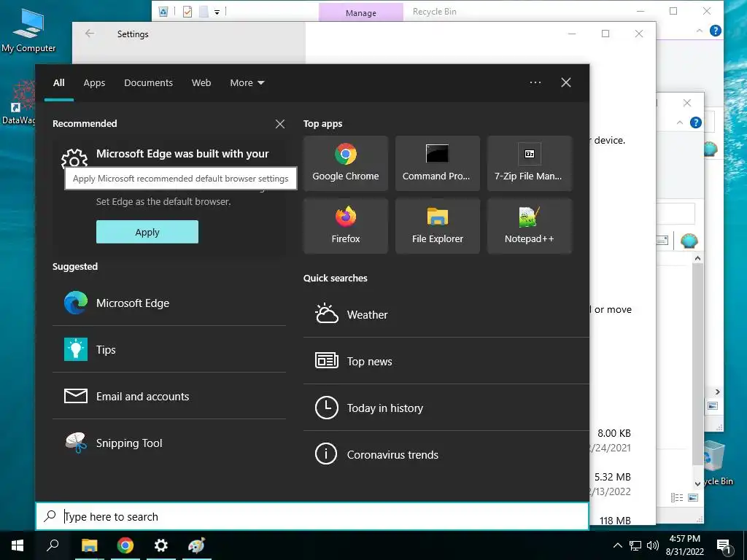
Task: Click the Type here to search box
Action: [x=312, y=516]
